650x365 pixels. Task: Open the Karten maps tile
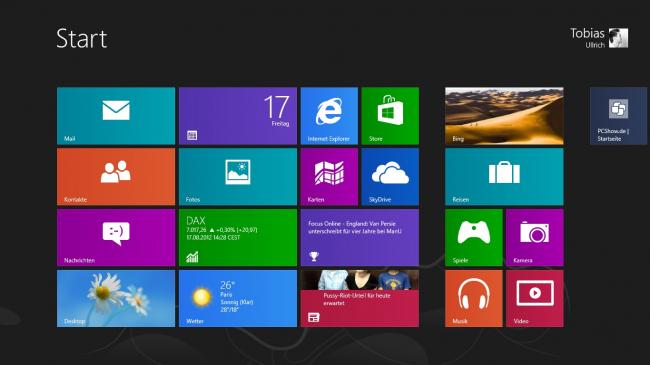(329, 177)
